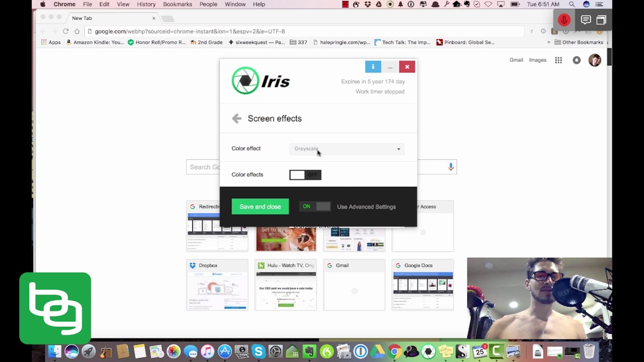Open the Window menu
The image size is (644, 362).
tap(235, 4)
